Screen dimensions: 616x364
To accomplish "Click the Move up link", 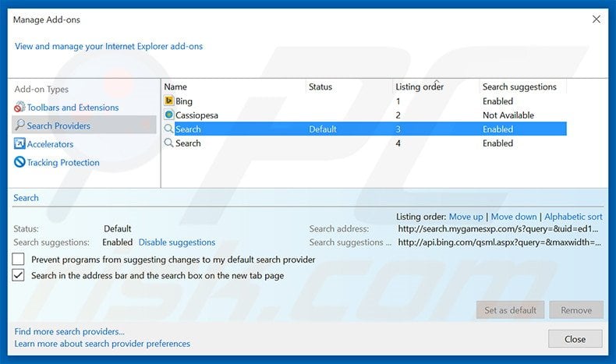I will coord(466,217).
